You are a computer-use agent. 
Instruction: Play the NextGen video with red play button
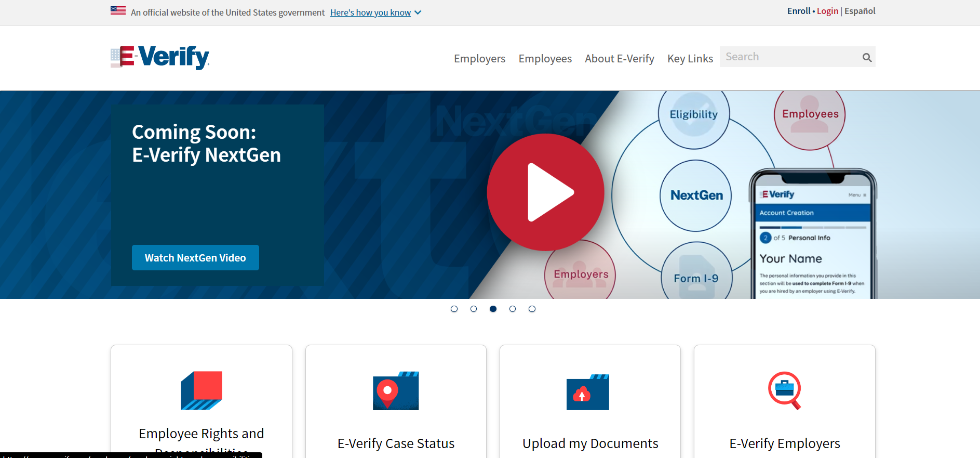[545, 192]
